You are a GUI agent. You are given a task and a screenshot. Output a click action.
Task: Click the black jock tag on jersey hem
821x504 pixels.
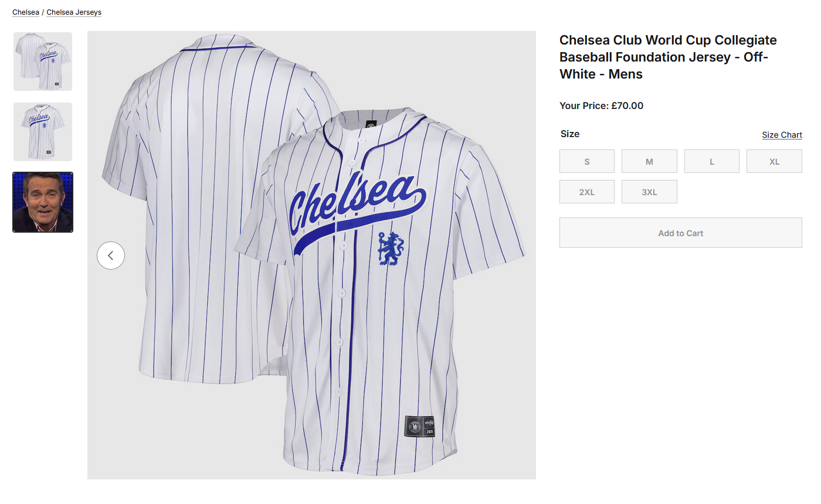(x=420, y=426)
